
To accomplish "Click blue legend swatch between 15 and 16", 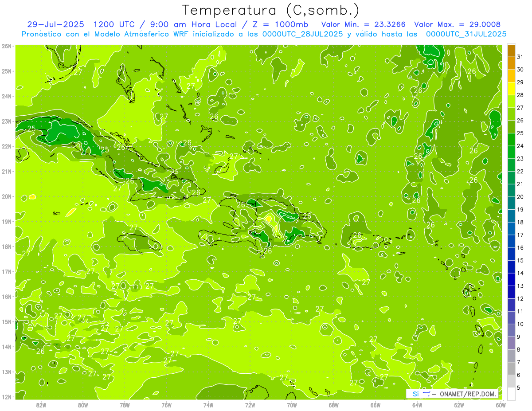I will click(x=512, y=254).
